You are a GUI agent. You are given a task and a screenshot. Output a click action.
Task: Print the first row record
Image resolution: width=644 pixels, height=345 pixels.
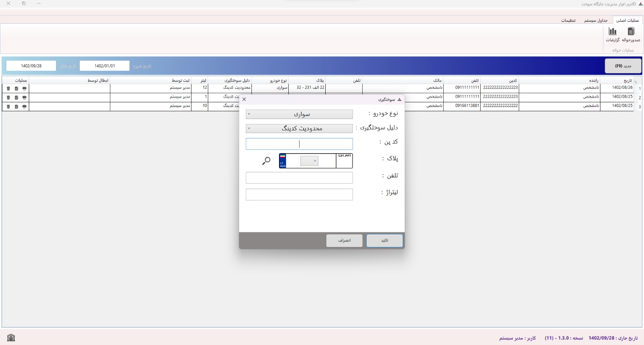25,89
